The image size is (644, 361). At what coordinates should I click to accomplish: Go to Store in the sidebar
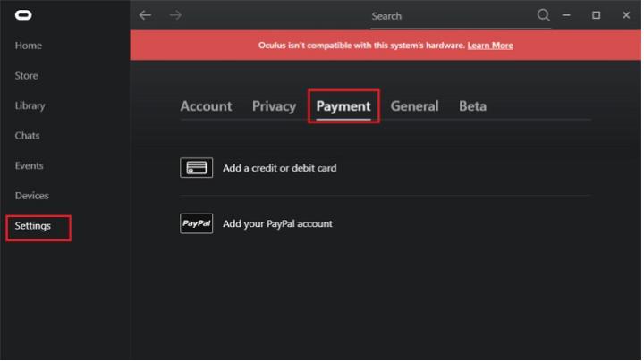click(27, 76)
